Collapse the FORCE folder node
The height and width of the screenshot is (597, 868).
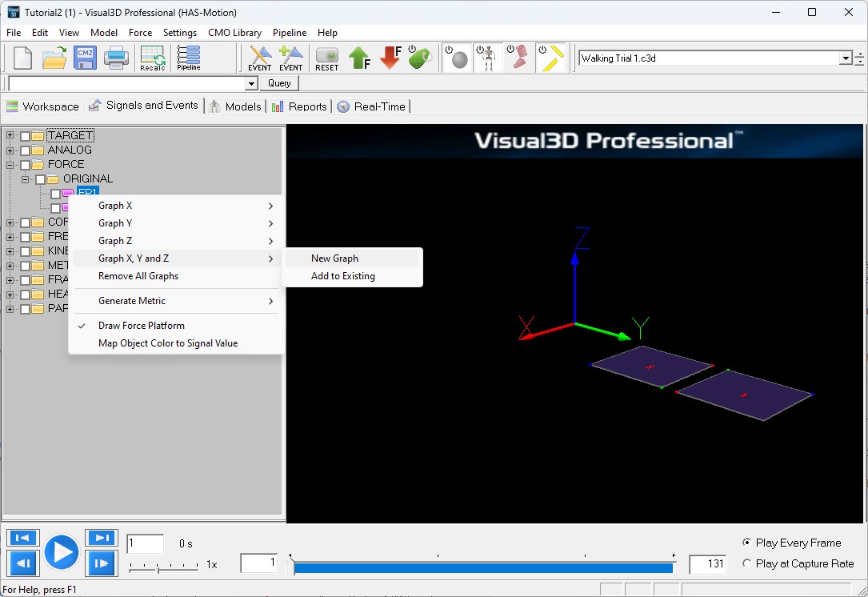[10, 165]
